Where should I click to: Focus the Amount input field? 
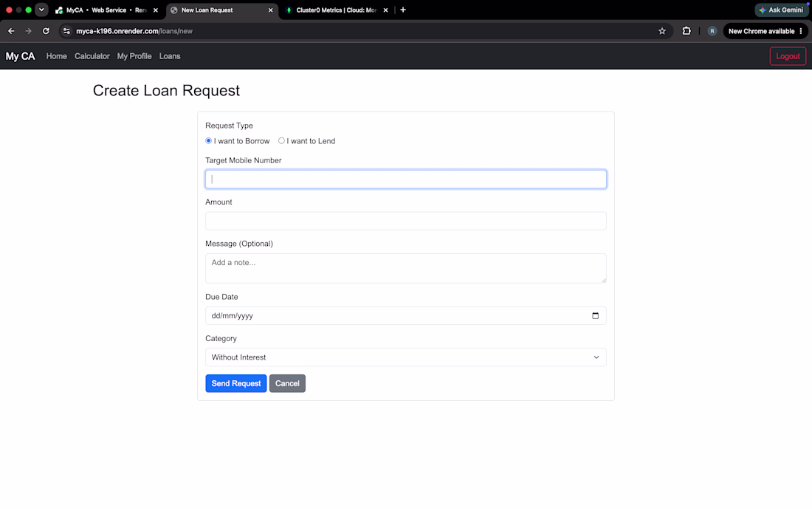point(405,221)
